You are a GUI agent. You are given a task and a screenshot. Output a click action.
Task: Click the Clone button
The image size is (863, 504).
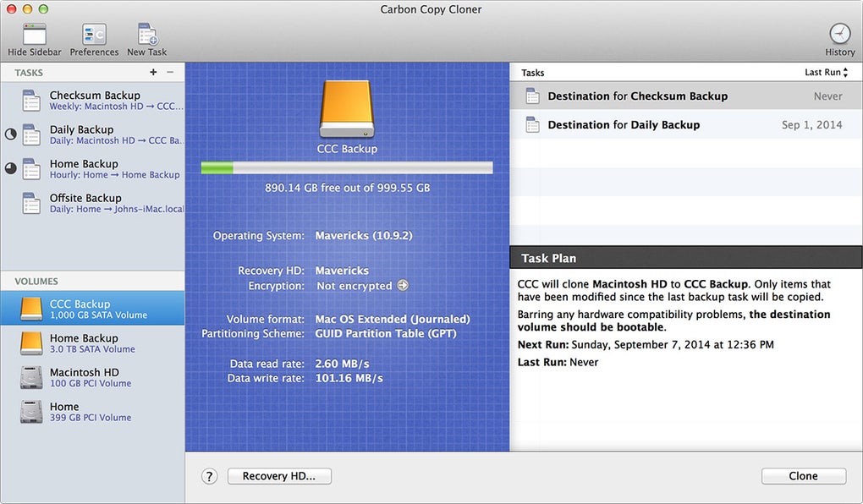804,476
